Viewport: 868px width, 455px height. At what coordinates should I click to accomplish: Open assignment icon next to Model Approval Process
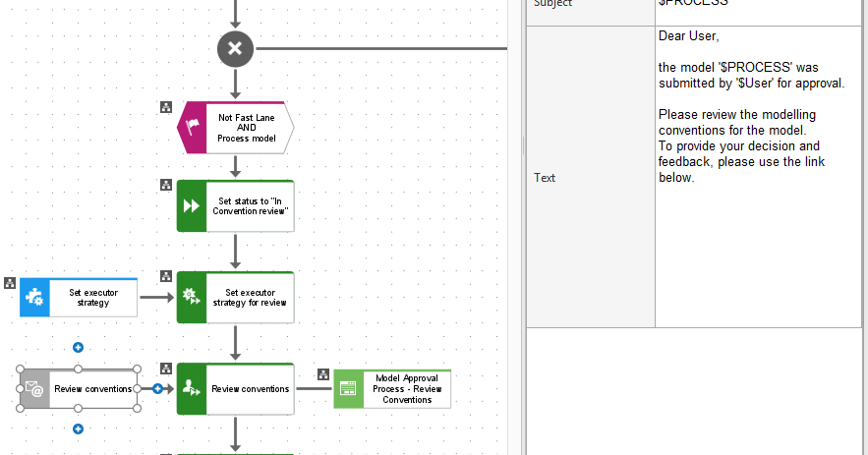point(323,374)
